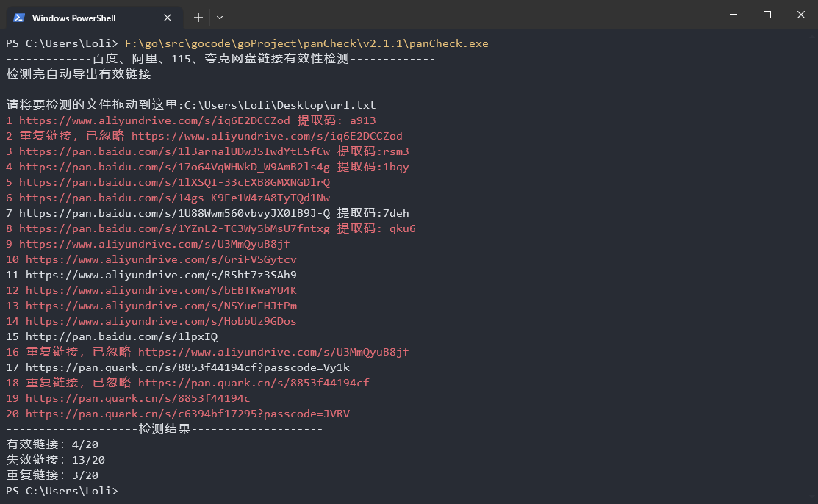Click the 重复链接: 3/20 result
This screenshot has width=818, height=504.
[x=52, y=475]
